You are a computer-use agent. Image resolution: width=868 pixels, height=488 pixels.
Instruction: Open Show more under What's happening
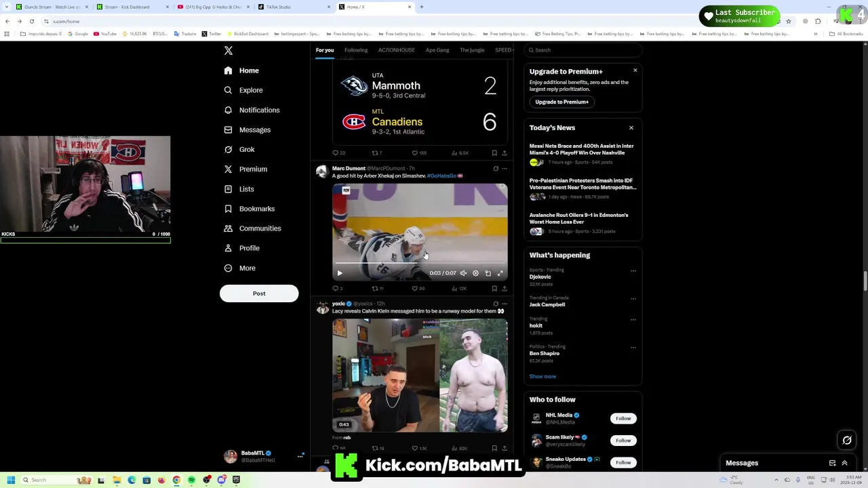click(x=542, y=377)
